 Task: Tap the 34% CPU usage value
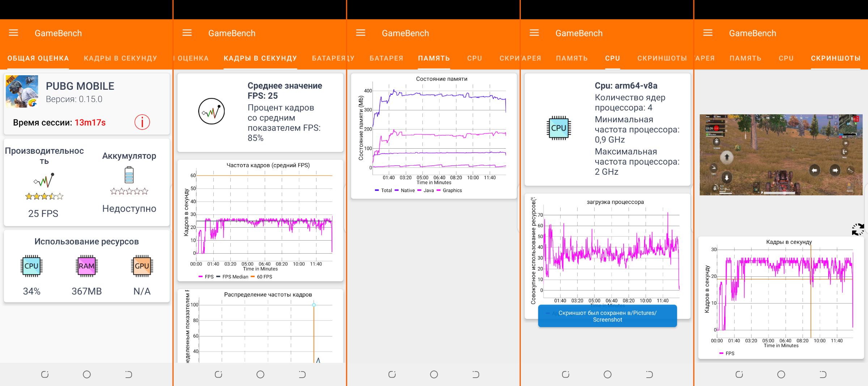pyautogui.click(x=31, y=291)
